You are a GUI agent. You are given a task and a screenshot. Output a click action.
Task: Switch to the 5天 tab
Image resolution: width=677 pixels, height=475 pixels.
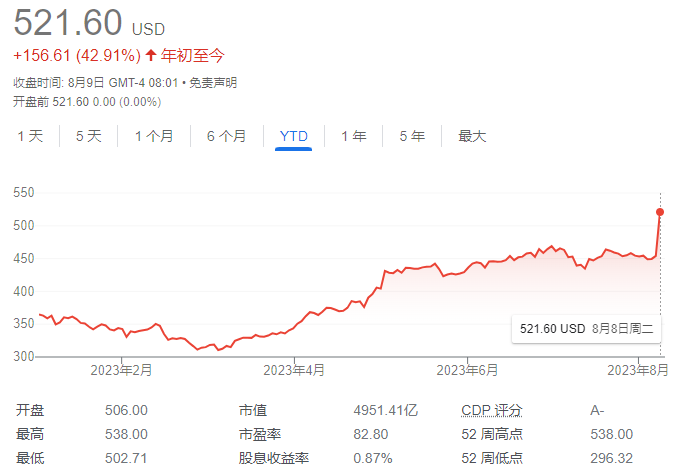coord(88,136)
